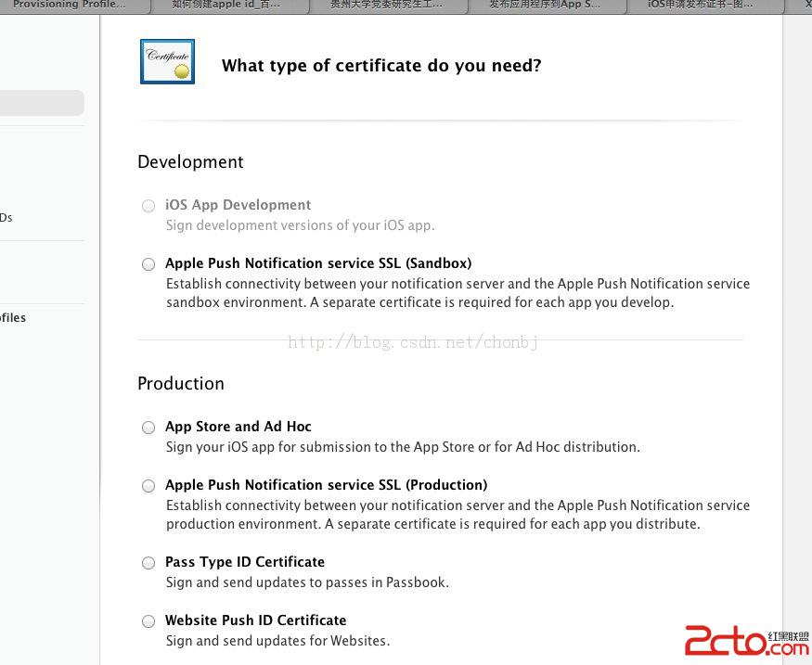
Task: Choose the App Store and Ad Hoc option
Action: (x=148, y=428)
